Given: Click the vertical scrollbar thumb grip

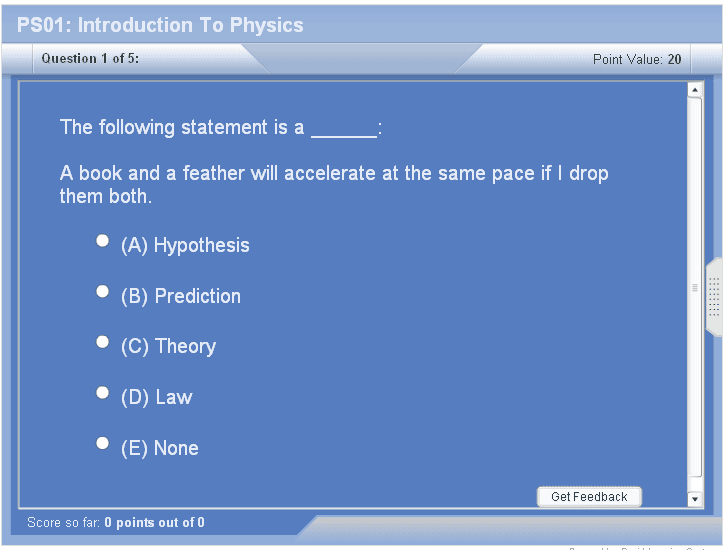Looking at the screenshot, I should [695, 288].
